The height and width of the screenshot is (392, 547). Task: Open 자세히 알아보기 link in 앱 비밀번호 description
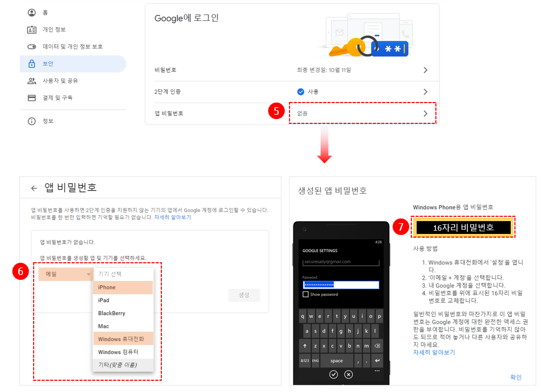[173, 217]
